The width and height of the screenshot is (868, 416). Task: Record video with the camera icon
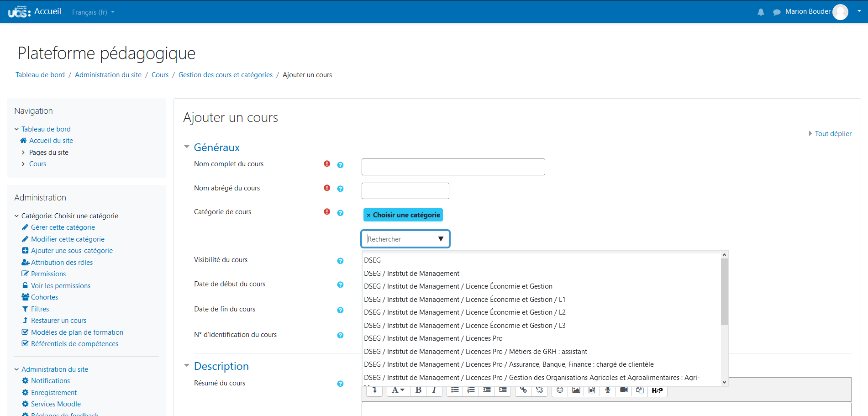[x=624, y=390]
